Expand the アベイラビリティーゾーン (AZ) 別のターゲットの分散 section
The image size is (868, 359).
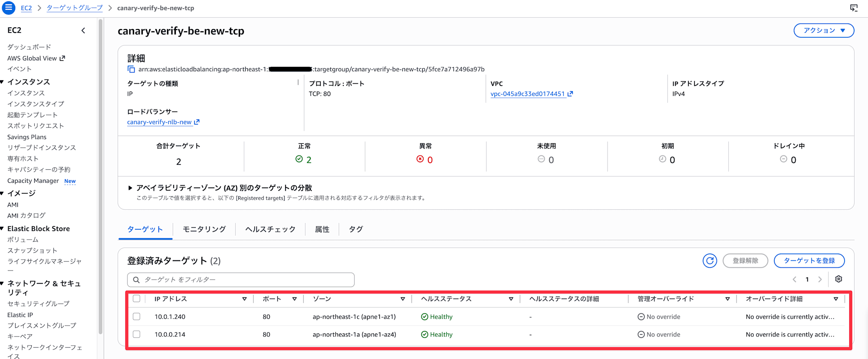(130, 188)
